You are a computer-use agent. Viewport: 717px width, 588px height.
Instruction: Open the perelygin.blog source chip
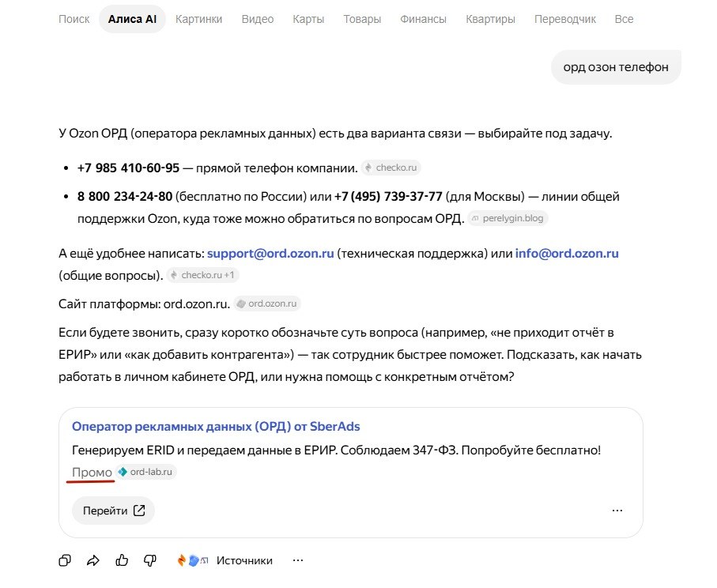tap(508, 218)
